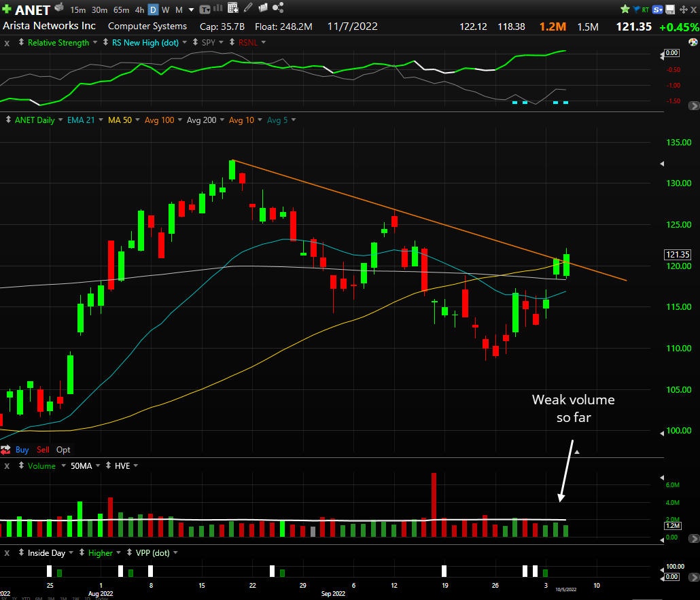Switch to the W weekly timeframe
The width and height of the screenshot is (700, 600).
166,10
